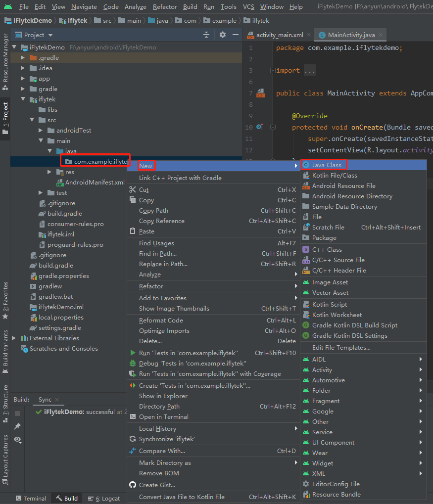The image size is (433, 504).
Task: Click the related XML file gutter icon at line 7
Action: (261, 93)
